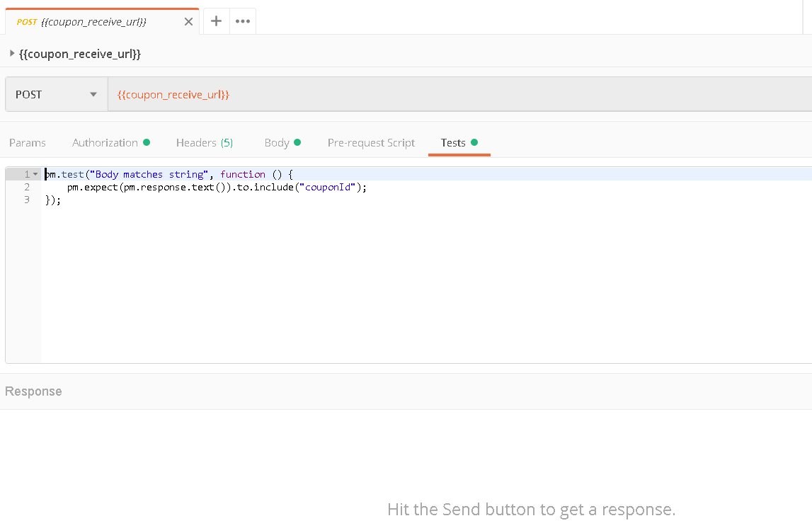Open the Authorization tab
812x528 pixels.
(105, 142)
